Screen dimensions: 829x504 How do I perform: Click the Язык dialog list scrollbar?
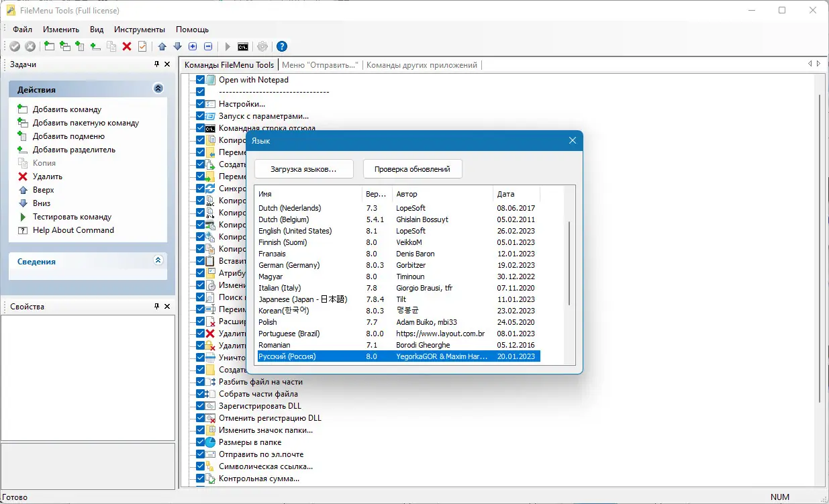tap(569, 263)
